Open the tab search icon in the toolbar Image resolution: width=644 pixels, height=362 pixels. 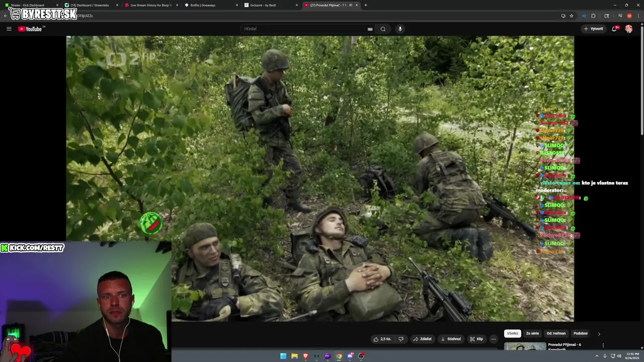pos(607,16)
